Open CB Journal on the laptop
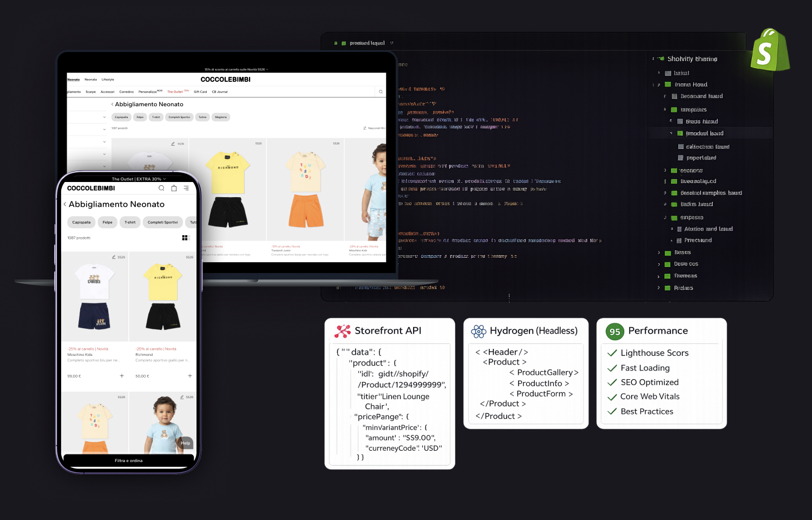Image resolution: width=812 pixels, height=520 pixels. pyautogui.click(x=220, y=92)
